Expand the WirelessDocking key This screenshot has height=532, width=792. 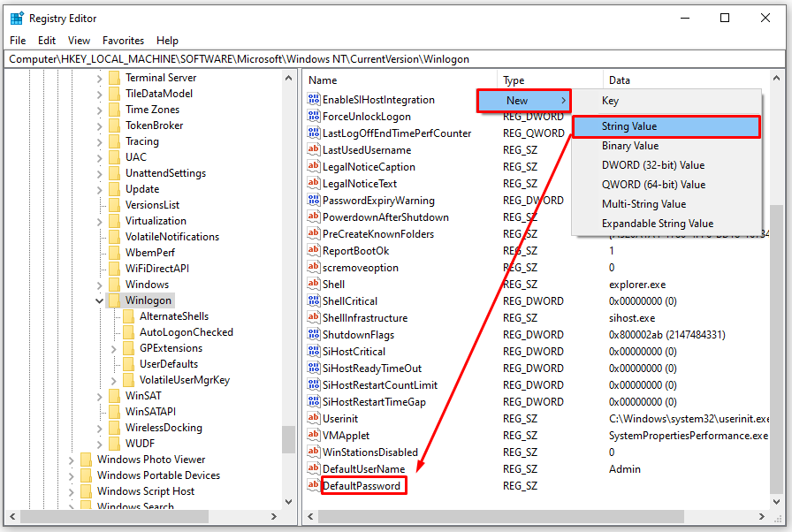100,428
